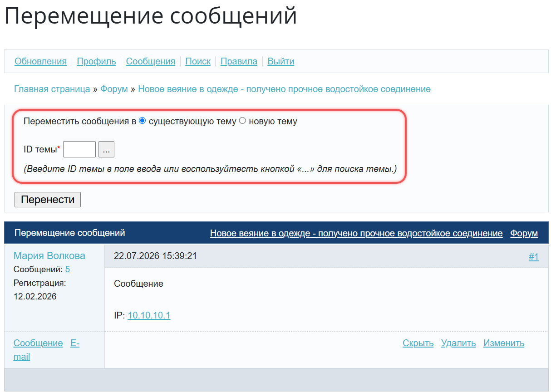Open the Форум breadcrumb link
Image resolution: width=551 pixels, height=392 pixels.
(x=114, y=89)
